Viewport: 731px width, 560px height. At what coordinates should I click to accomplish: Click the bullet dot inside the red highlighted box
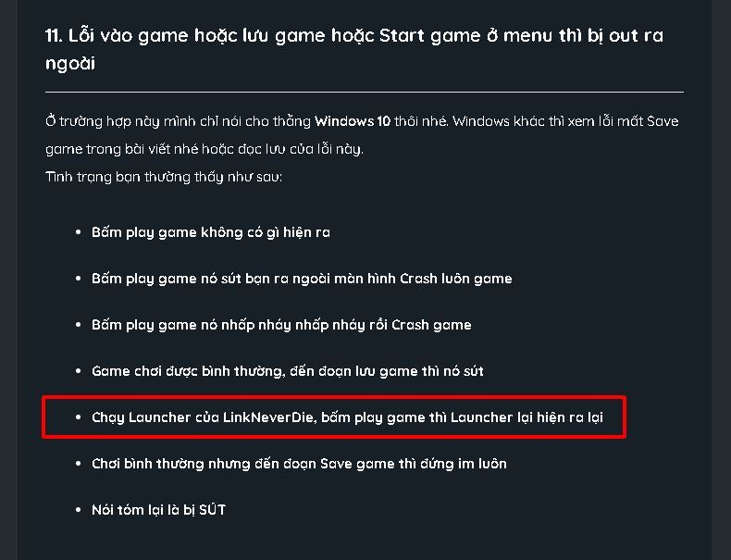point(79,417)
